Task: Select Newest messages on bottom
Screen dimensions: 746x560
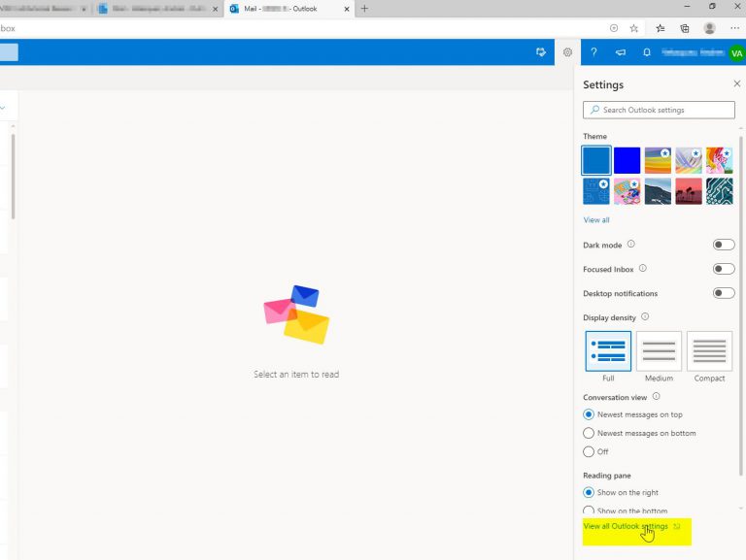Action: point(589,433)
